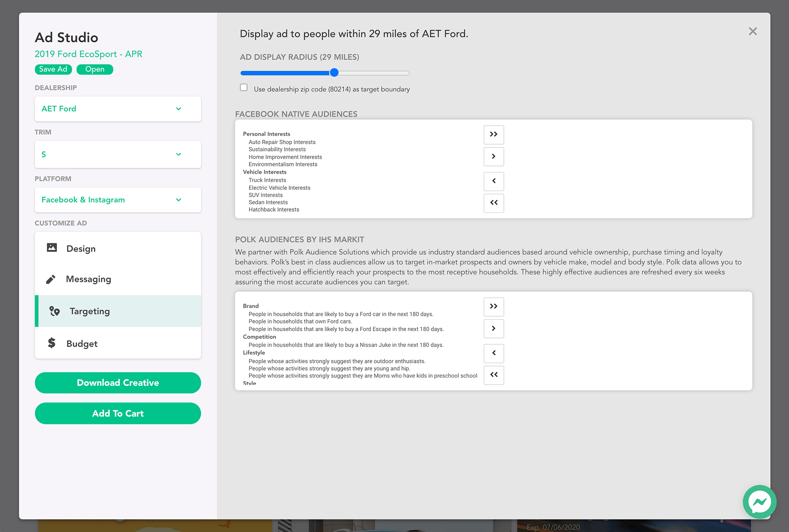Select households likely to buy a Nissan Juke

pos(346,345)
